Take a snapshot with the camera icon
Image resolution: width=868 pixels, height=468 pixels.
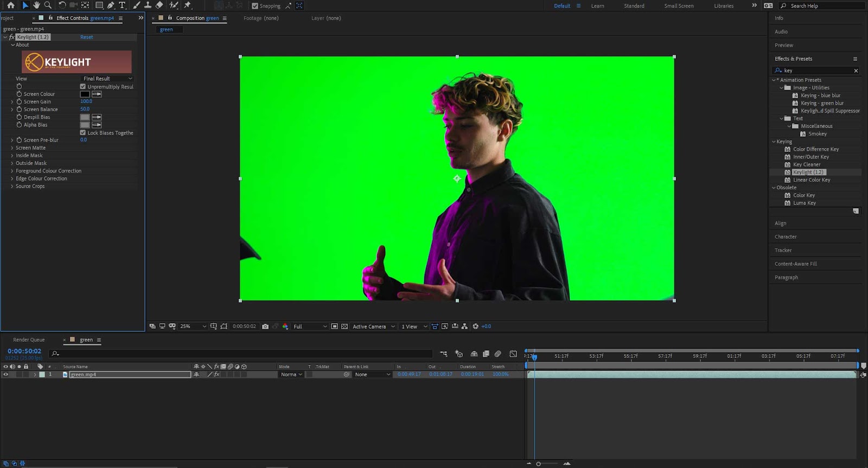click(x=265, y=326)
